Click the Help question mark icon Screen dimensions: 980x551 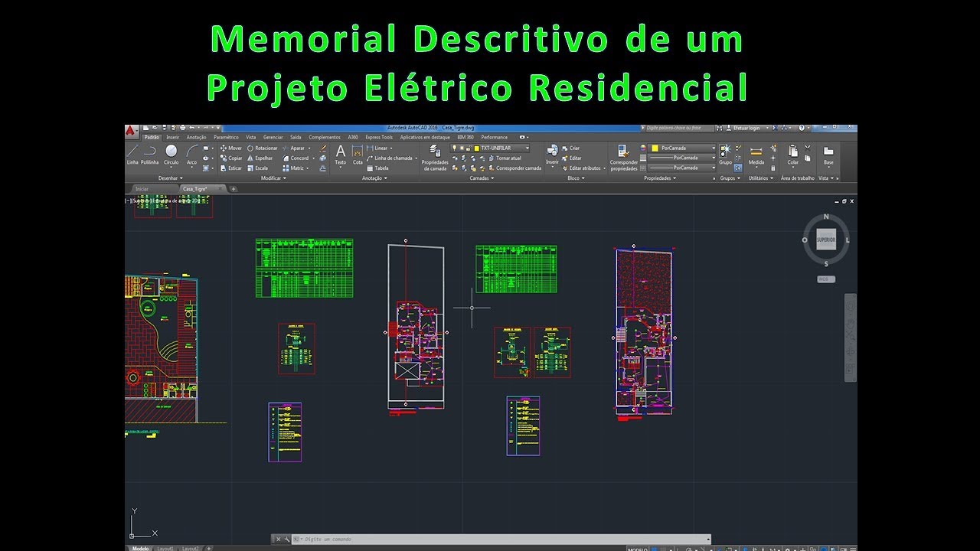[802, 128]
